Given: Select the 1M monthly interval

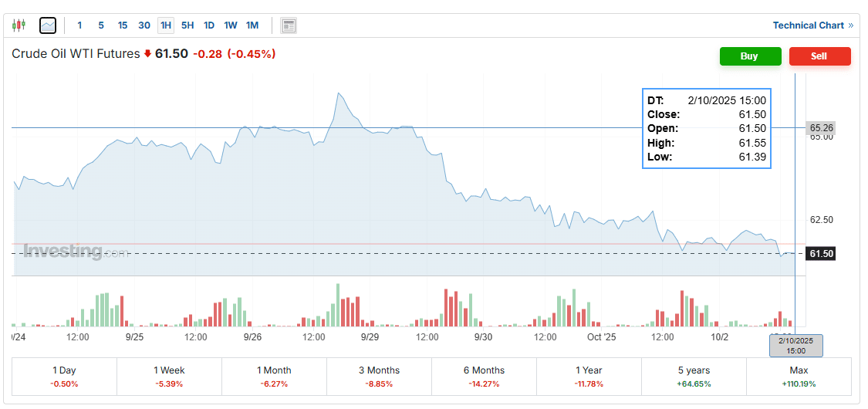Looking at the screenshot, I should (x=252, y=25).
